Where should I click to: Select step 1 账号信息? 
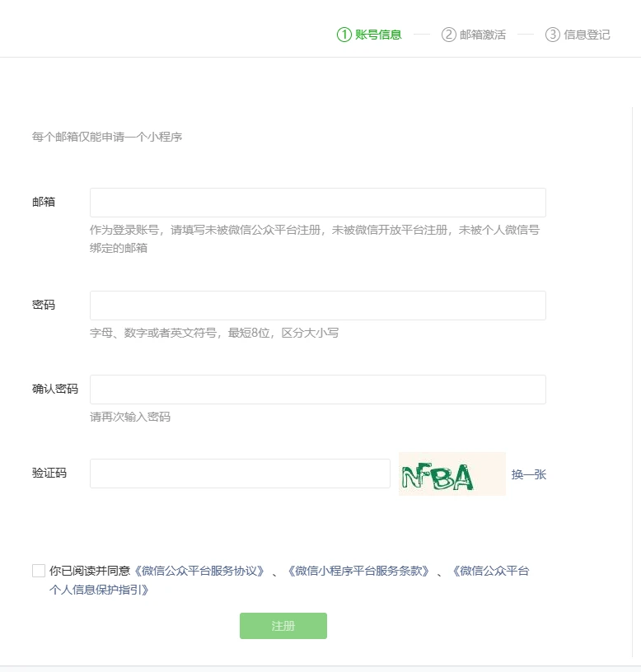click(369, 35)
